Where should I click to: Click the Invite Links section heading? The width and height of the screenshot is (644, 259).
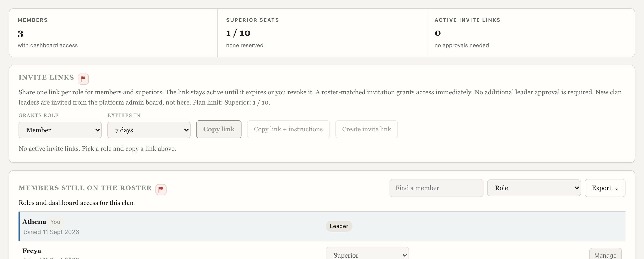[x=46, y=77]
